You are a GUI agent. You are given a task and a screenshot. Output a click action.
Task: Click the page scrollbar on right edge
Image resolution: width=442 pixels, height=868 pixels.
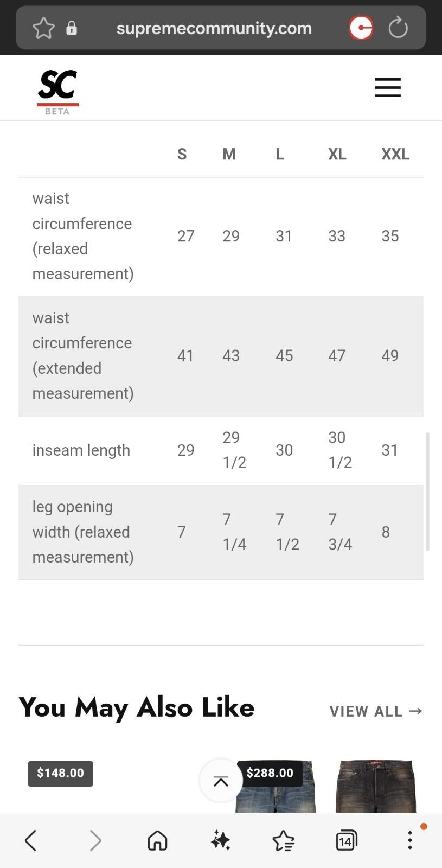point(427,492)
